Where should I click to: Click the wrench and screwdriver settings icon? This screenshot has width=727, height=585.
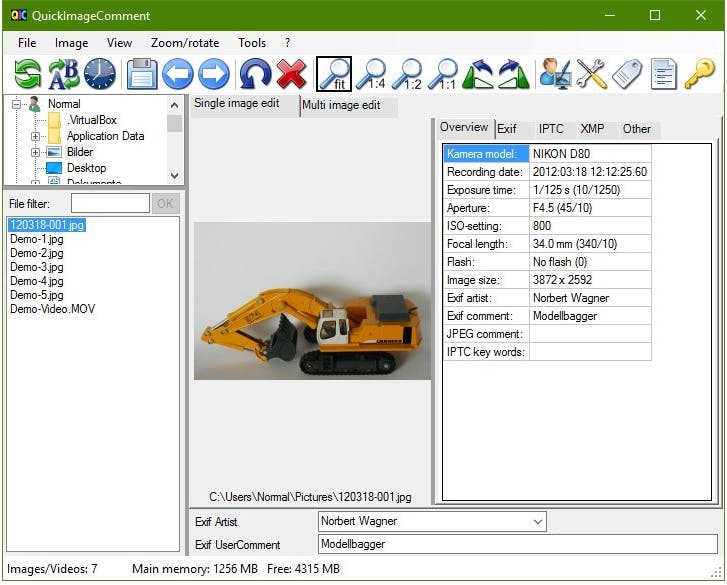tap(591, 73)
